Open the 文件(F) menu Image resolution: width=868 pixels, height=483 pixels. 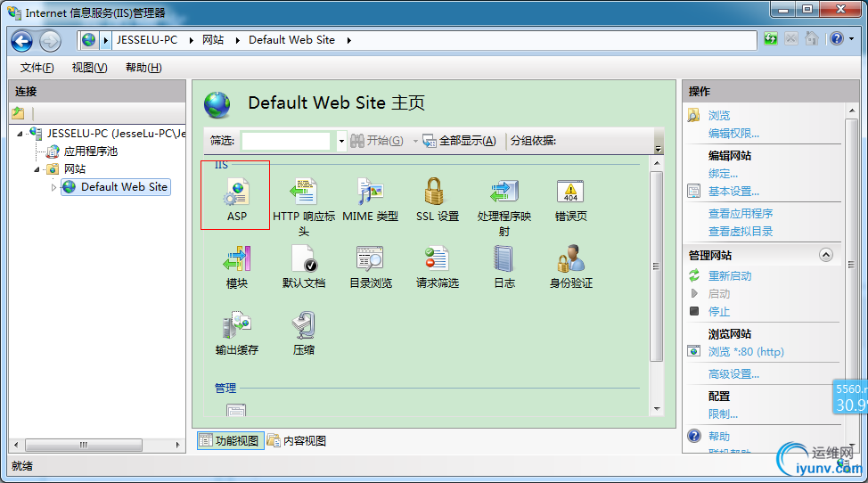[x=37, y=68]
